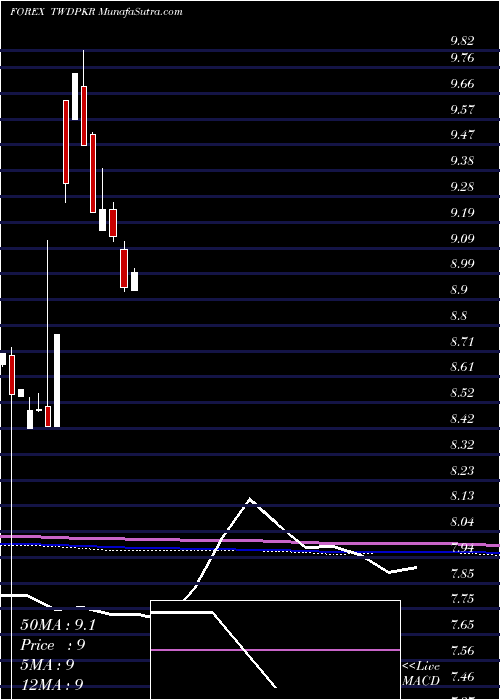500x700 pixels.
Task: Click the 12MA : 9 legend entry
Action: (x=52, y=685)
